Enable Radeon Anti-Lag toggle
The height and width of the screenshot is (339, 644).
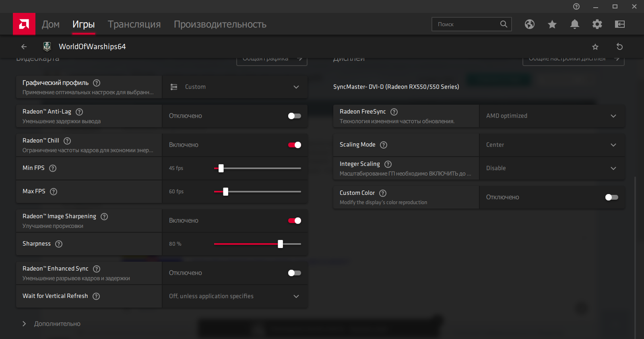pos(295,116)
